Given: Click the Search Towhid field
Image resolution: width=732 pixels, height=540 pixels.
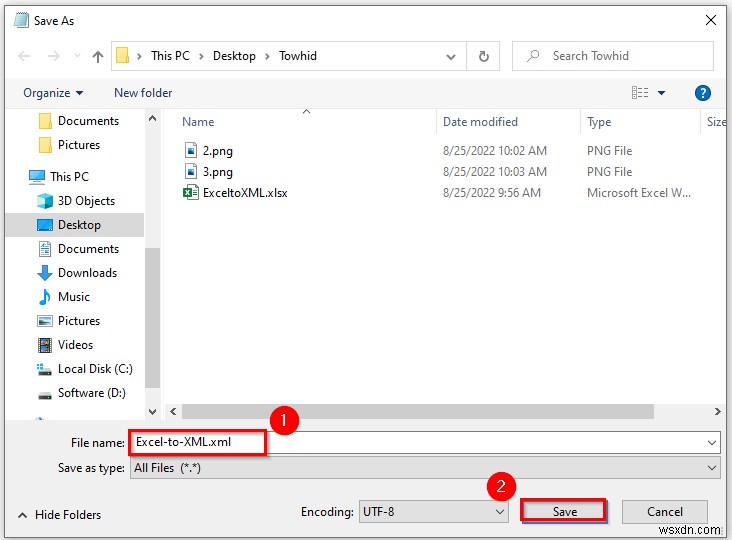Looking at the screenshot, I should 612,56.
